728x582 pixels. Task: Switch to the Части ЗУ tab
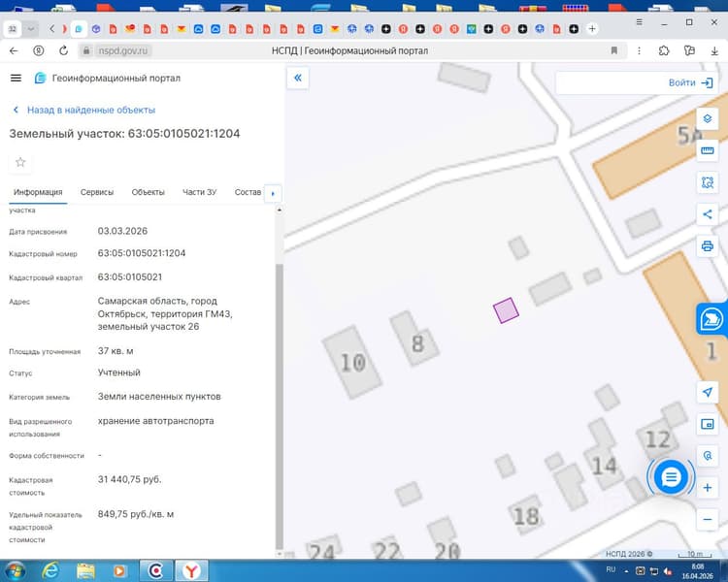[199, 192]
